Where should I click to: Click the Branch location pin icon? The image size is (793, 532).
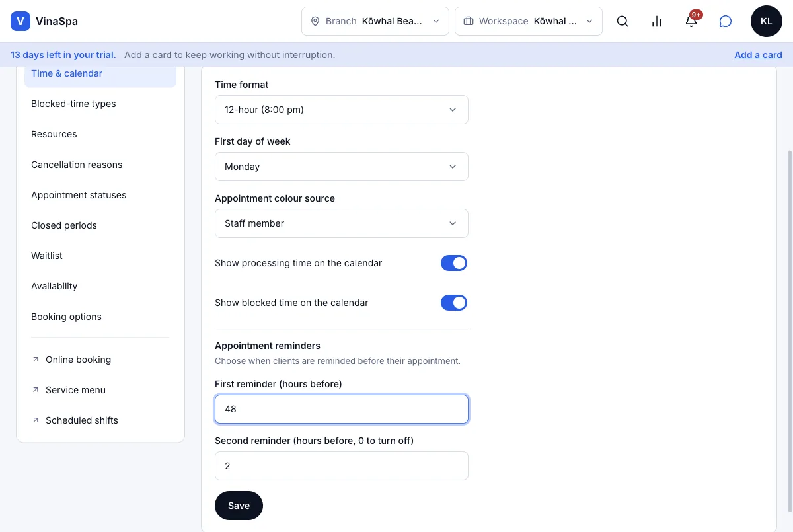(315, 21)
